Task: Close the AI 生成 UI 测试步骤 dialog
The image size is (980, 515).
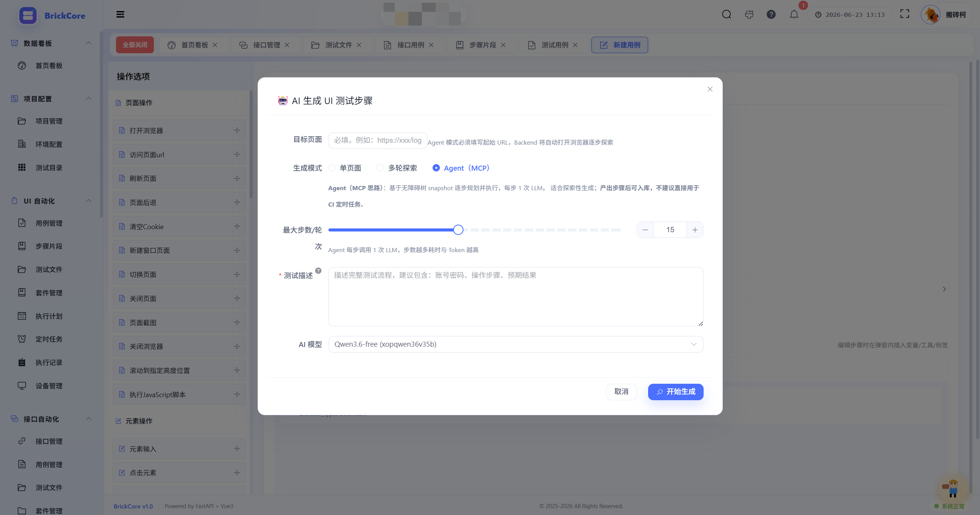Action: (710, 89)
